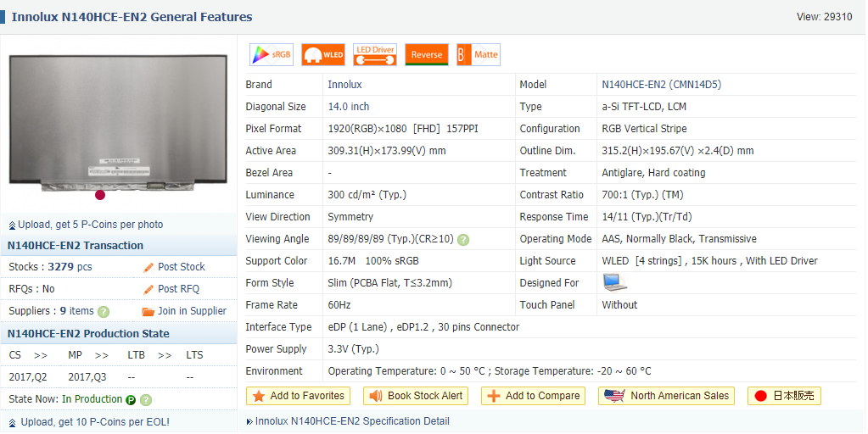Click the Upload photo arrow icon
The height and width of the screenshot is (434, 868).
click(12, 225)
